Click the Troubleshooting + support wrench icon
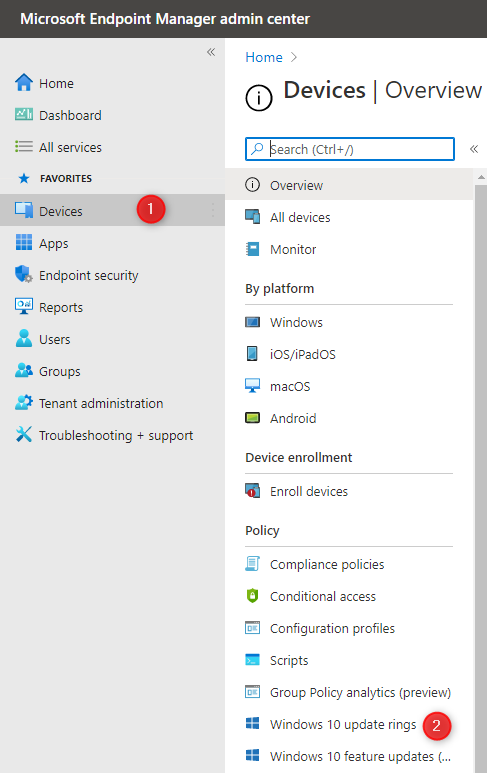This screenshot has height=773, width=487. 24,434
